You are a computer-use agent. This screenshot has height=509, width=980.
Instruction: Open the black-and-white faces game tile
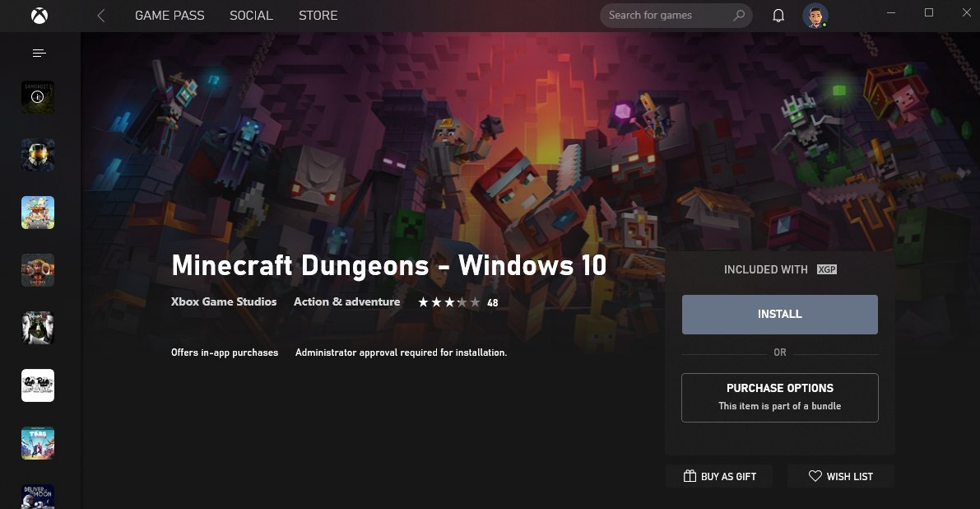coord(38,328)
